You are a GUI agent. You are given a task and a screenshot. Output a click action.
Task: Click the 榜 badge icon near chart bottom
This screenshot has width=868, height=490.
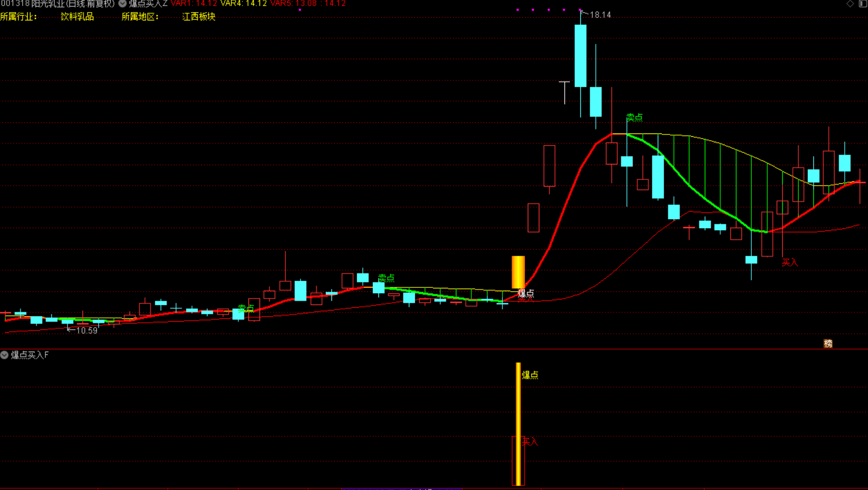[828, 344]
